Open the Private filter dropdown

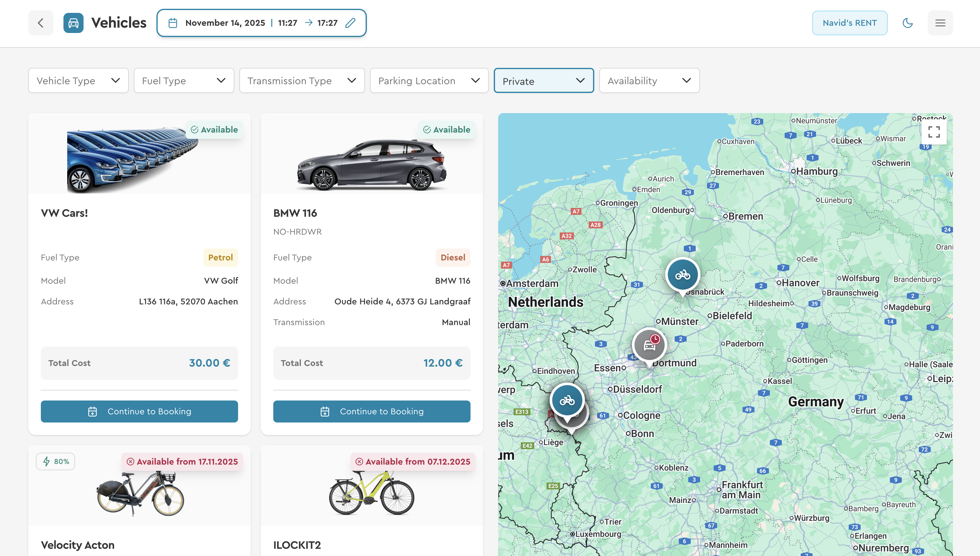(543, 81)
